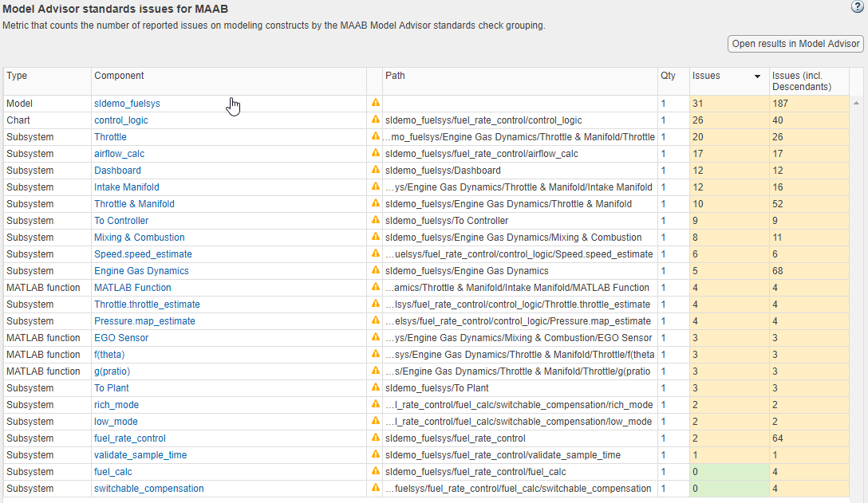The height and width of the screenshot is (503, 868).
Task: Open results in Model Advisor
Action: [795, 44]
